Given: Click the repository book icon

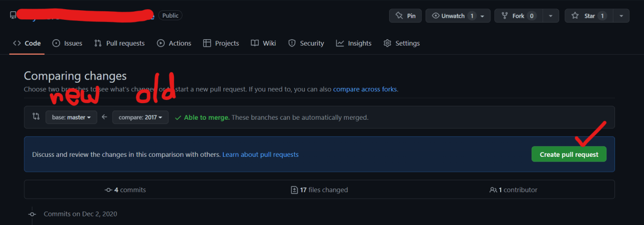Looking at the screenshot, I should (x=13, y=16).
